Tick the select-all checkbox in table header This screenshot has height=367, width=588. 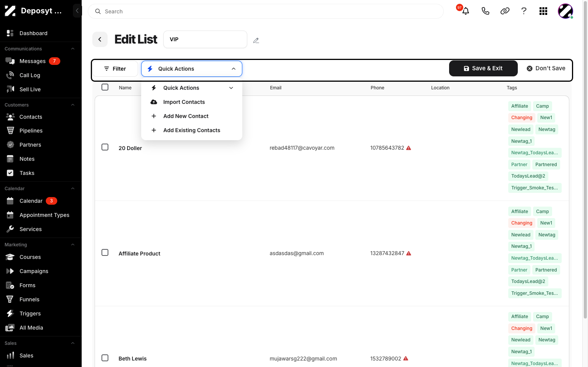105,87
